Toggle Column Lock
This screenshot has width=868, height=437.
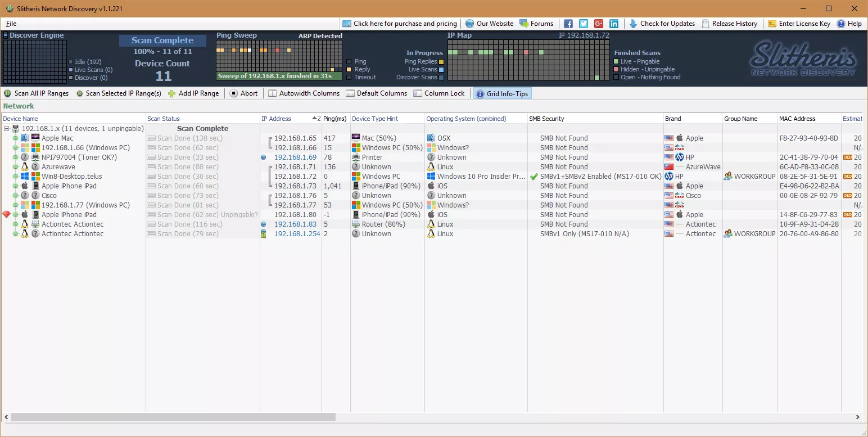coord(439,93)
